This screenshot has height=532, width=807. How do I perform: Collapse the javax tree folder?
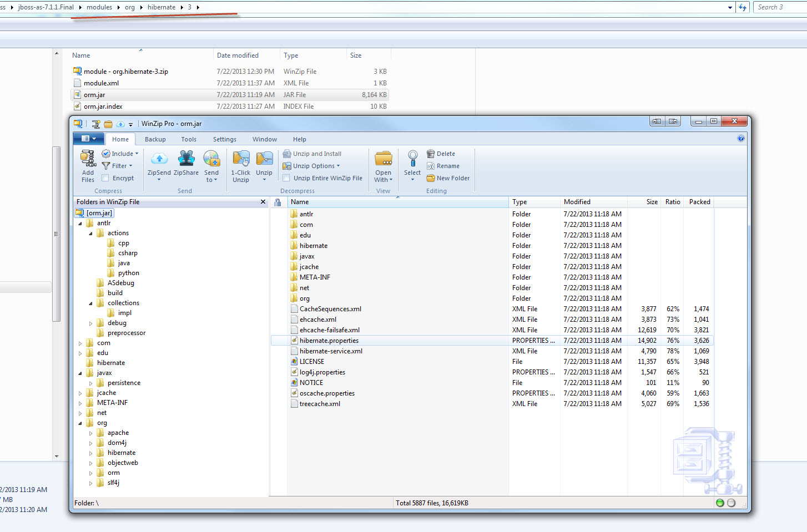point(80,373)
